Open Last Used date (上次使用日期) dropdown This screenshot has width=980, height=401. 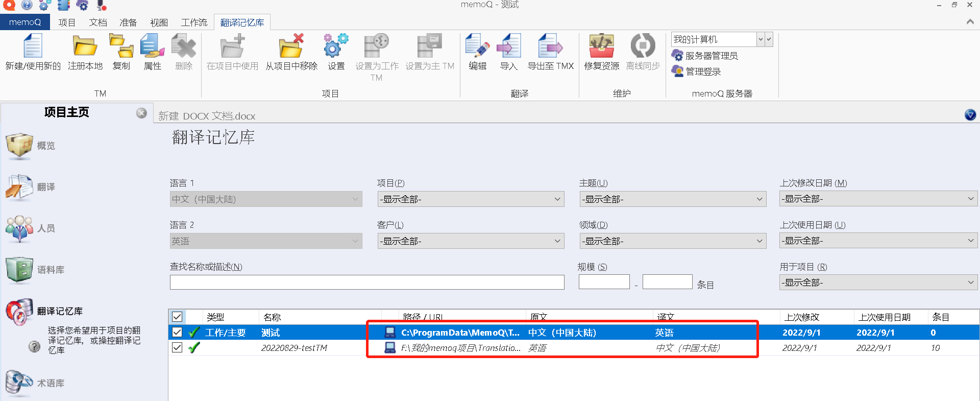tap(878, 241)
